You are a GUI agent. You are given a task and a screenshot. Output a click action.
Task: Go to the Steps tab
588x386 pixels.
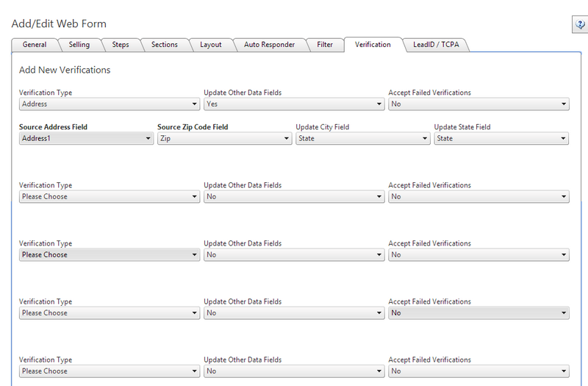[x=121, y=45]
